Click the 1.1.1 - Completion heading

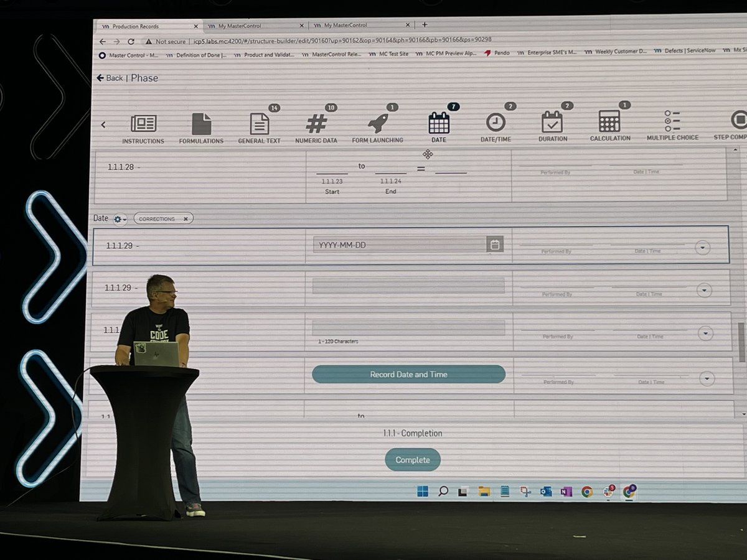(413, 433)
